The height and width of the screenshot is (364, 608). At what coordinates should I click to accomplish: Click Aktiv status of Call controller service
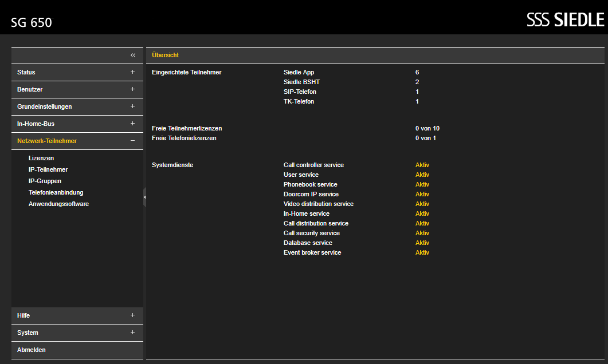[x=422, y=165]
